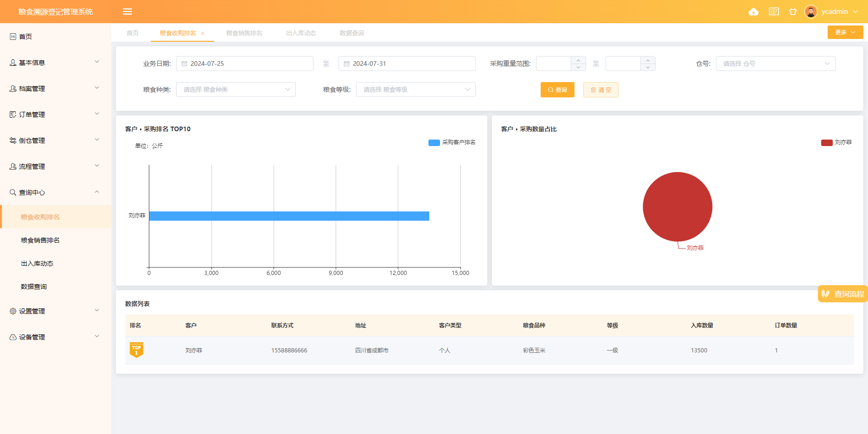The width and height of the screenshot is (868, 434).
Task: Click the start date field 2024-07-25
Action: (244, 64)
